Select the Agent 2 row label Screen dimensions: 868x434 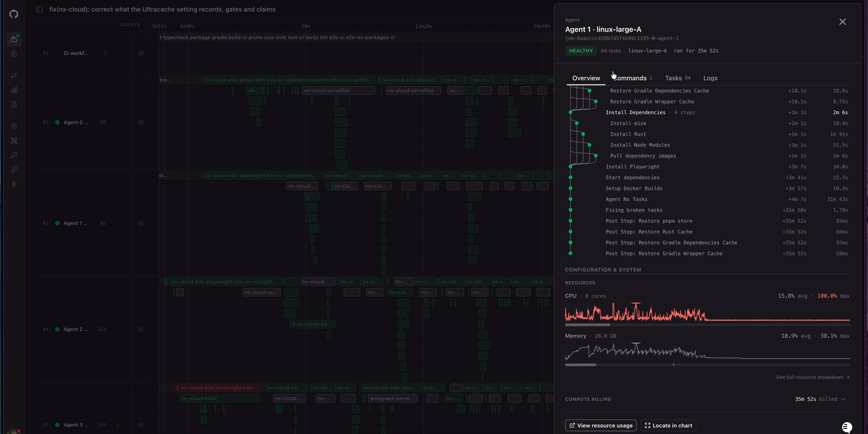[x=76, y=330]
